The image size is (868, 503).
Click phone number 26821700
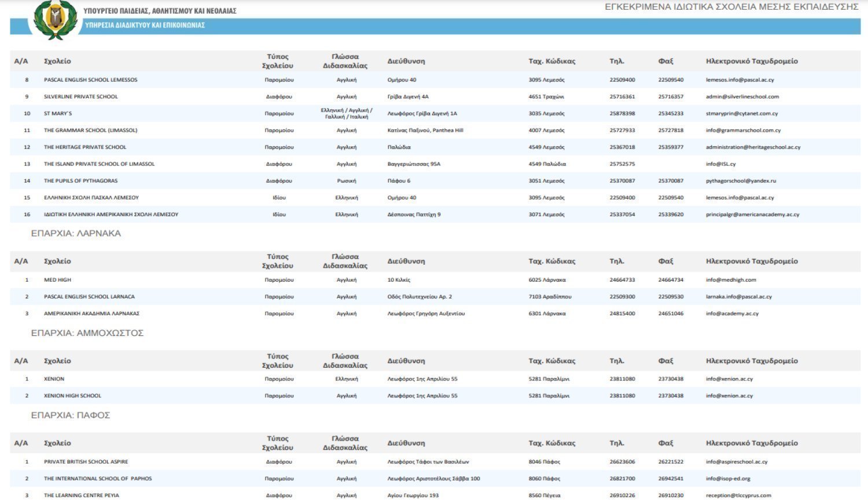[622, 478]
